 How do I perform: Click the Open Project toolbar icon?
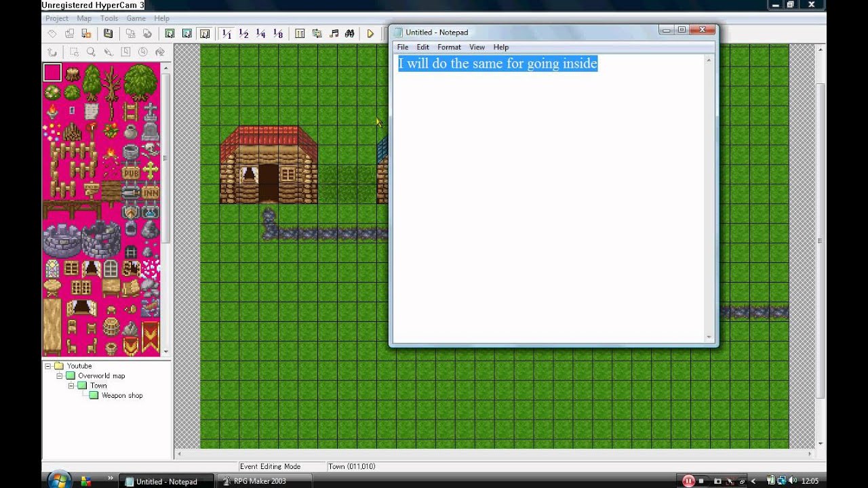69,33
